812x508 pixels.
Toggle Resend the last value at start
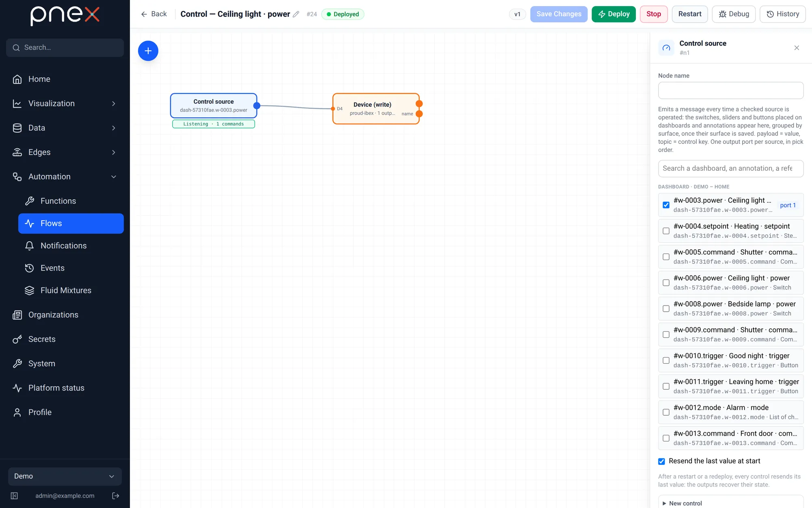(x=661, y=461)
